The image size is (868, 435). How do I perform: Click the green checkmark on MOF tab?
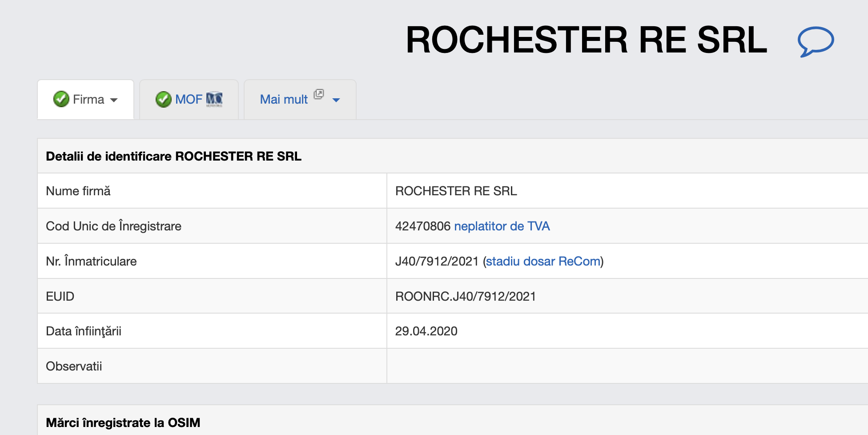(163, 99)
